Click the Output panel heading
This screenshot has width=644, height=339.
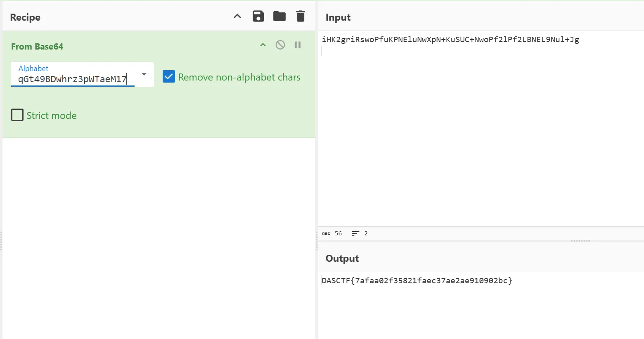click(x=342, y=258)
